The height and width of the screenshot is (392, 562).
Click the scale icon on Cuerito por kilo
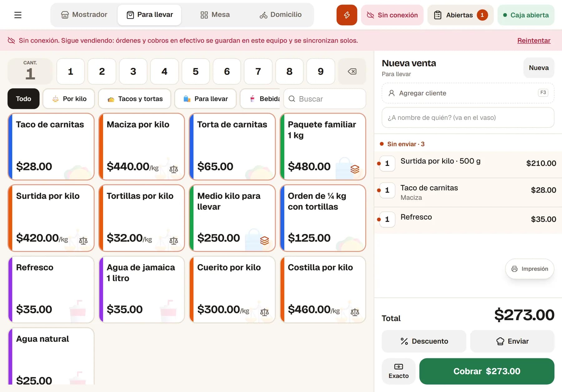tap(264, 312)
